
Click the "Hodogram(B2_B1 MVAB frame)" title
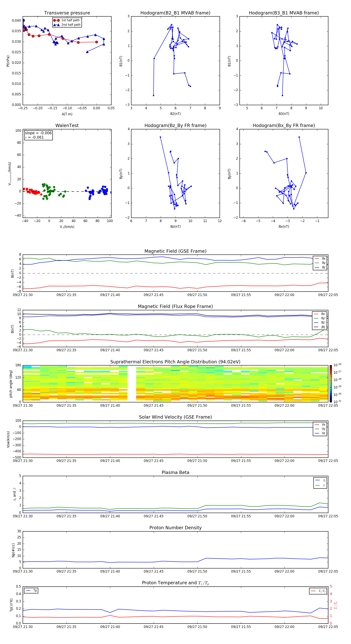[175, 13]
